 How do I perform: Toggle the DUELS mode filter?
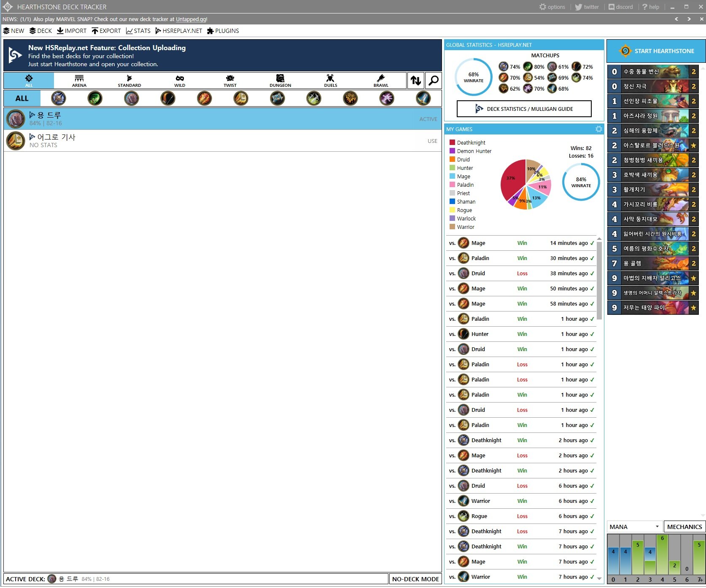[330, 80]
